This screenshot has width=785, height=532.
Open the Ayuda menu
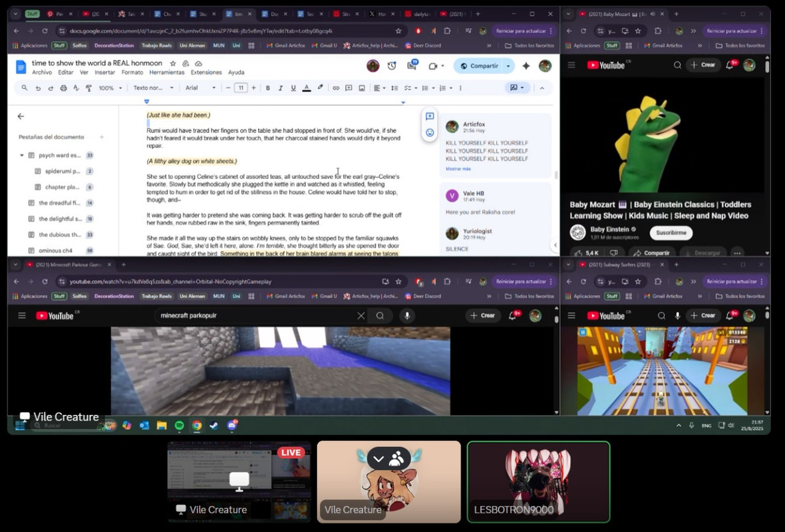pos(236,72)
